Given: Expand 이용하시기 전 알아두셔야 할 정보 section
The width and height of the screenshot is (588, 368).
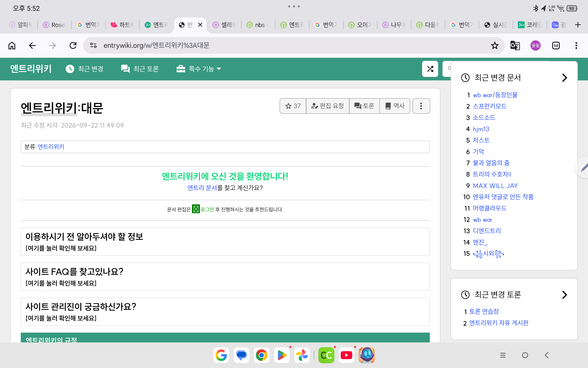Looking at the screenshot, I should (225, 242).
